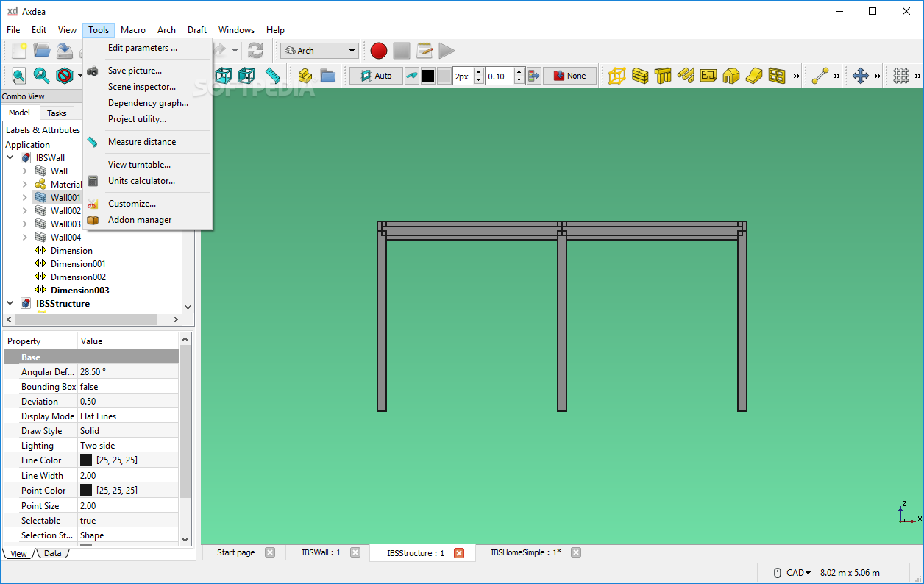Click the create group folder icon
The image size is (924, 584).
coord(328,76)
